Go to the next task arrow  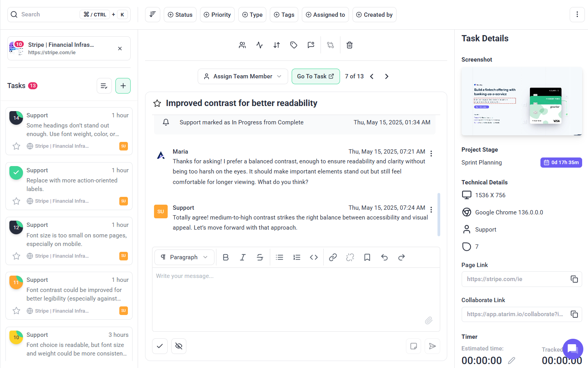[386, 76]
